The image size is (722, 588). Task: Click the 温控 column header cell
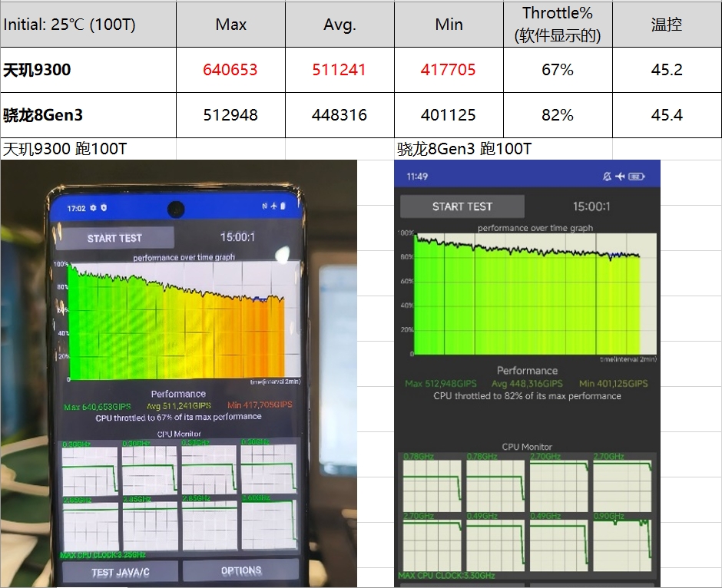[667, 25]
